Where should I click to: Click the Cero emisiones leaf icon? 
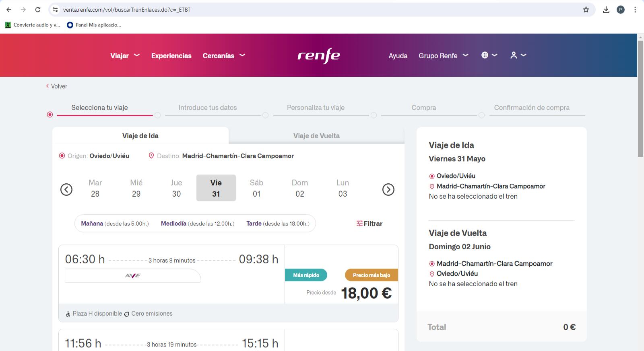[x=127, y=314]
